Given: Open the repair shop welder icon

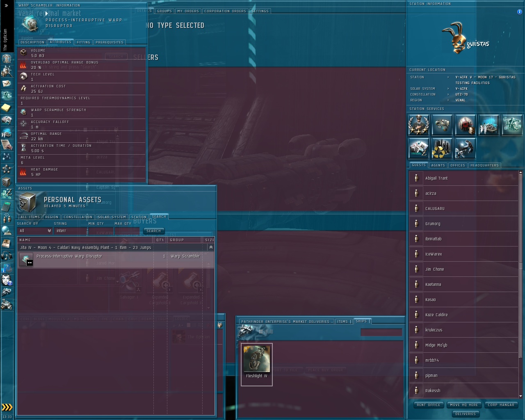Looking at the screenshot, I should coord(465,148).
